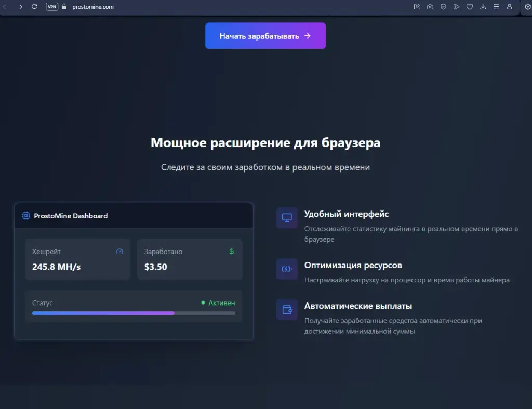Focus the address bar showing prostomine.com
This screenshot has height=409, width=532.
click(x=92, y=7)
